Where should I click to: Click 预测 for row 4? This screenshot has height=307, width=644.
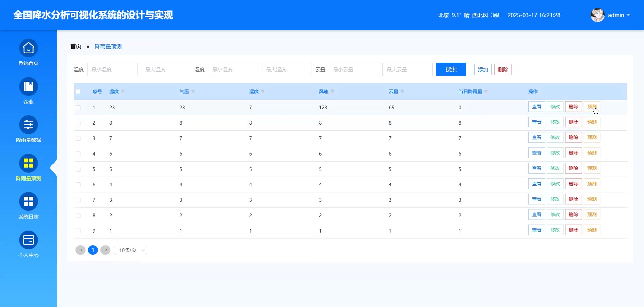[x=592, y=153]
